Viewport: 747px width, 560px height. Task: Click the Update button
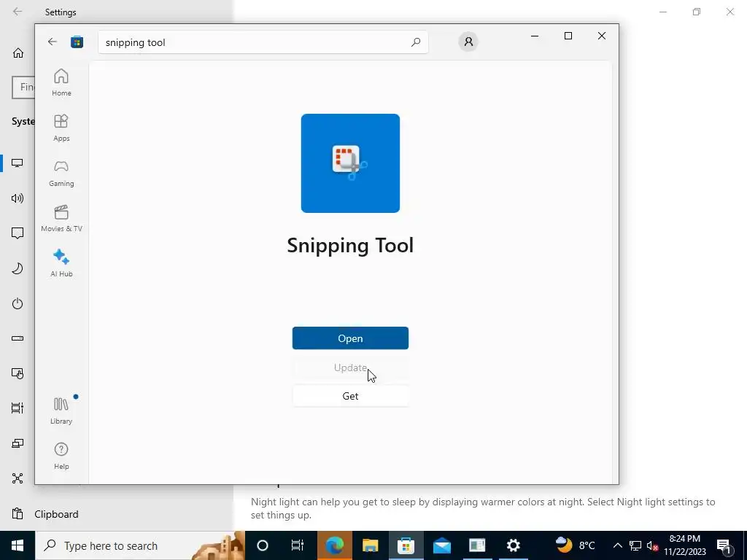tap(350, 367)
